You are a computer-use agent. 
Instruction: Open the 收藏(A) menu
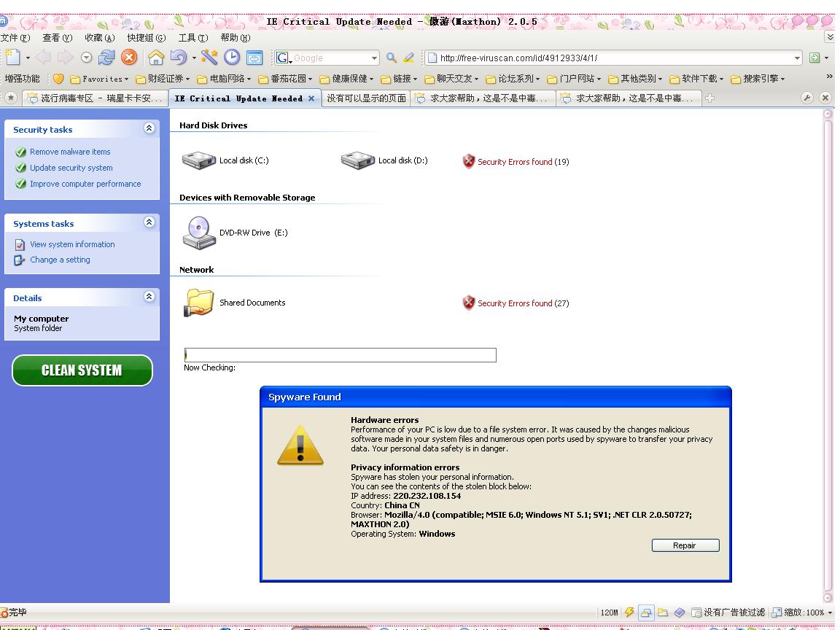(x=100, y=37)
